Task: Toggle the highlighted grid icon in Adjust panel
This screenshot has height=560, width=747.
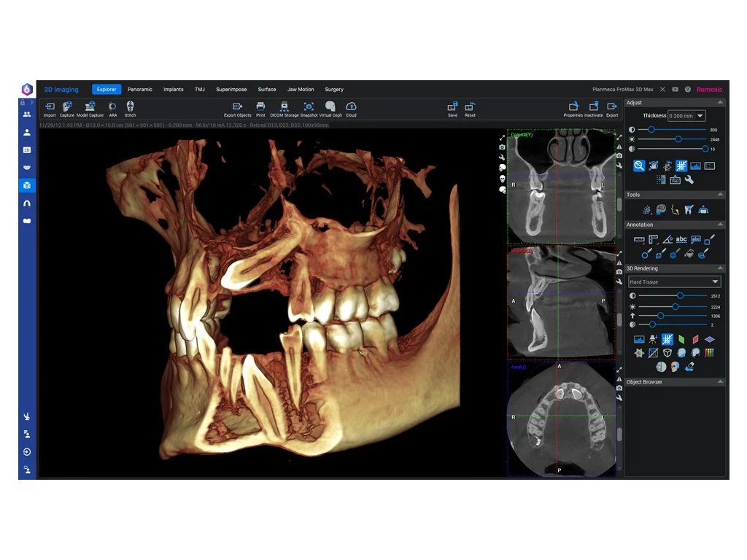Action: tap(681, 166)
